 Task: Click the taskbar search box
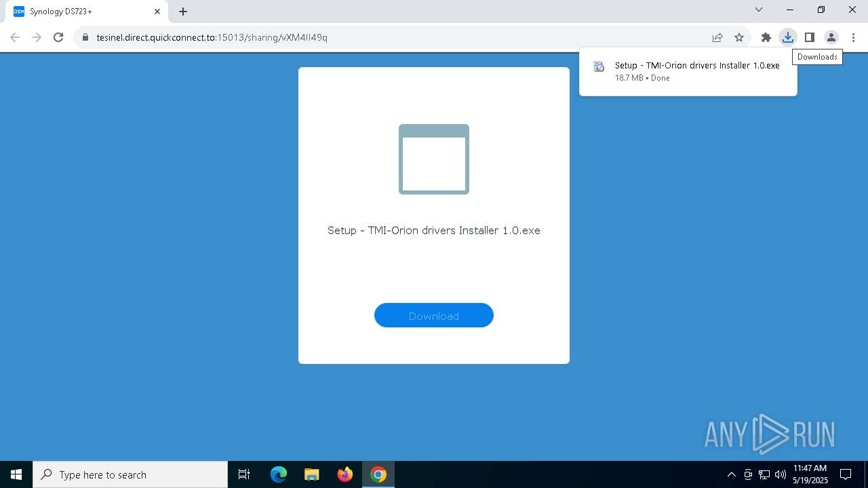(x=130, y=474)
